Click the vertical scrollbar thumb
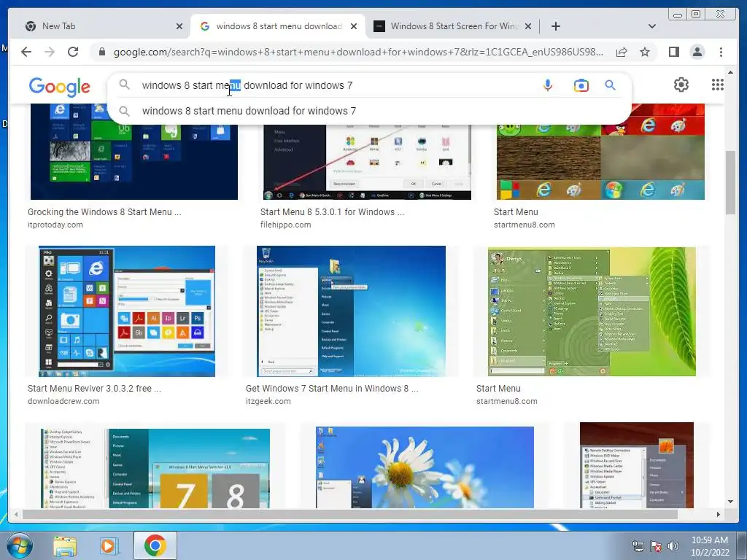This screenshot has height=560, width=747. [730, 182]
